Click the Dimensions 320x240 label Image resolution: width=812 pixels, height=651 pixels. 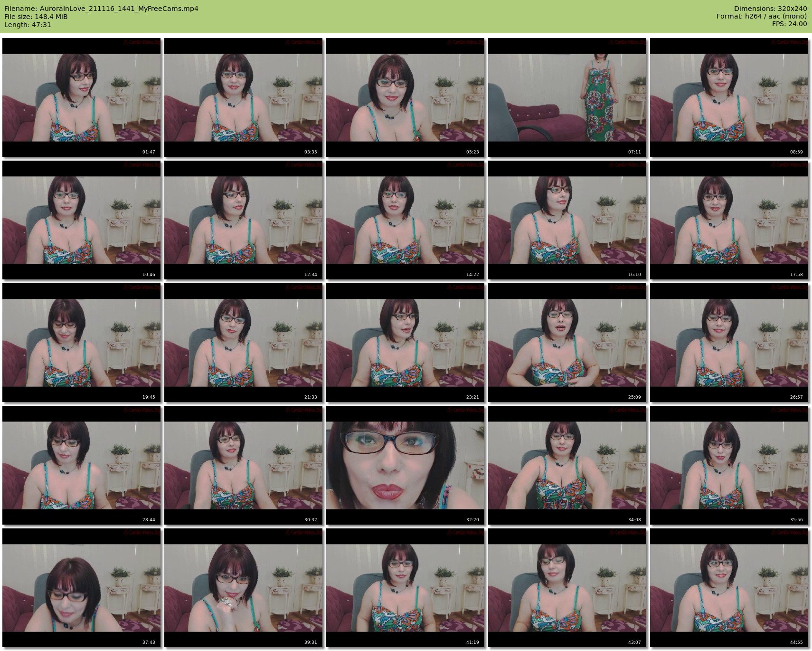[770, 9]
